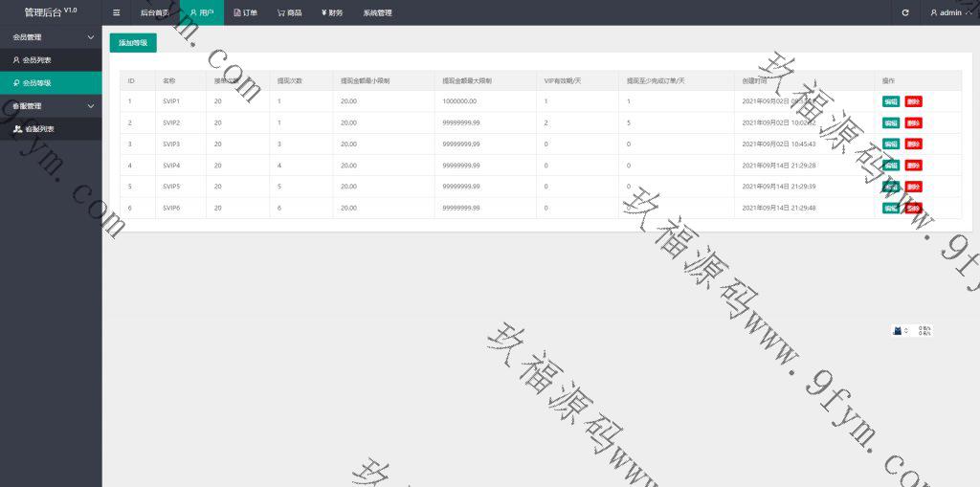Screen dimensions: 980x487
Task: Collapse the 客服管理 sidebar section
Action: coord(91,106)
